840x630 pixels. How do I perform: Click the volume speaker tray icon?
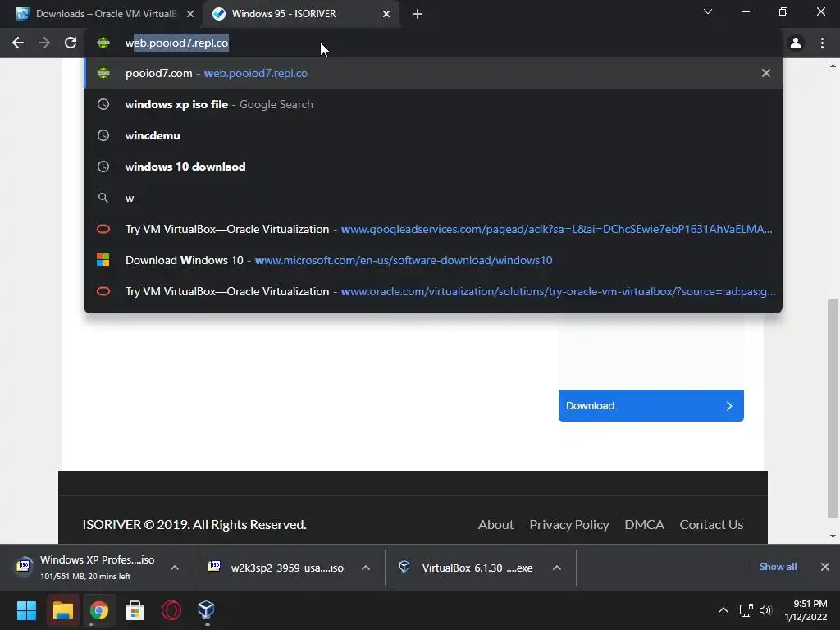click(x=765, y=610)
